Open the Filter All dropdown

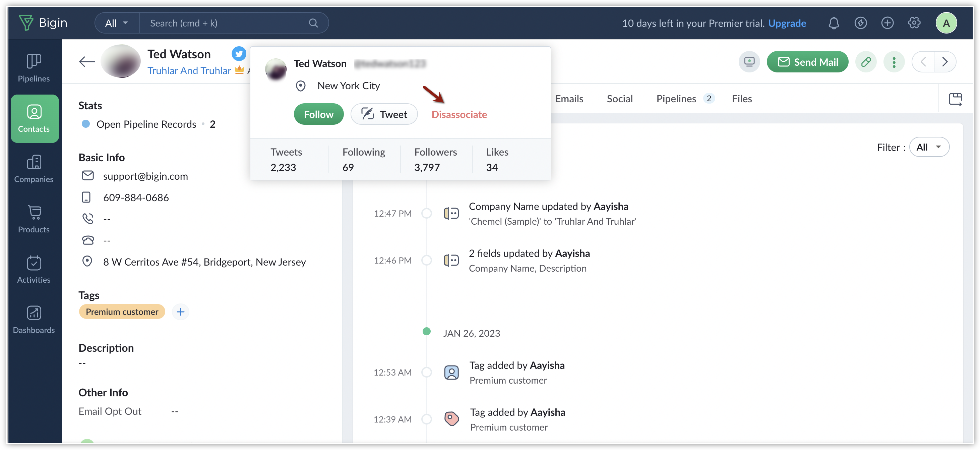[929, 147]
